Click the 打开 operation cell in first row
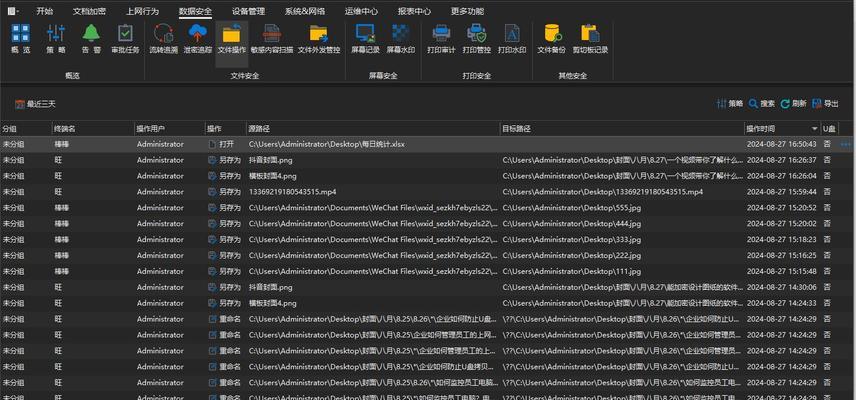 point(221,145)
